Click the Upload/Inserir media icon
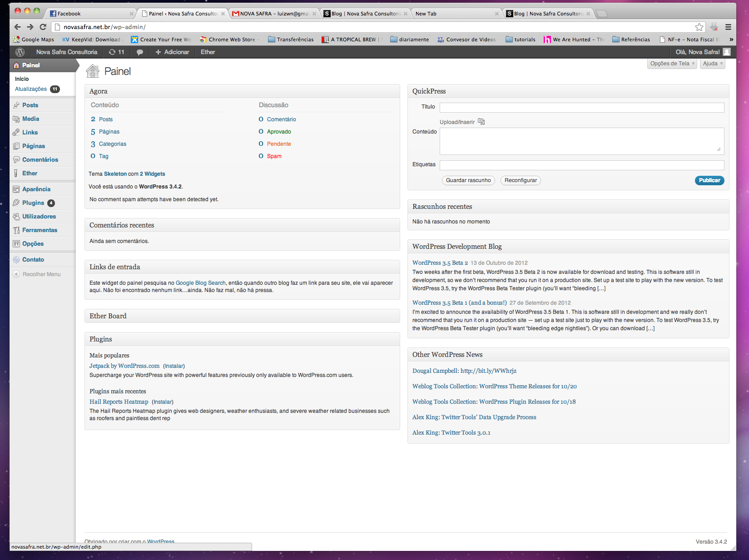This screenshot has height=560, width=749. [x=481, y=122]
